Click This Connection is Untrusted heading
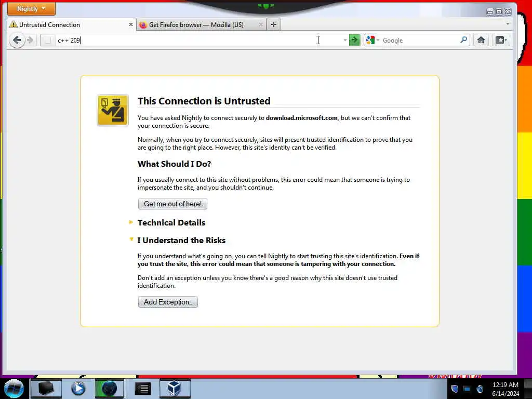The image size is (532, 399). (204, 101)
